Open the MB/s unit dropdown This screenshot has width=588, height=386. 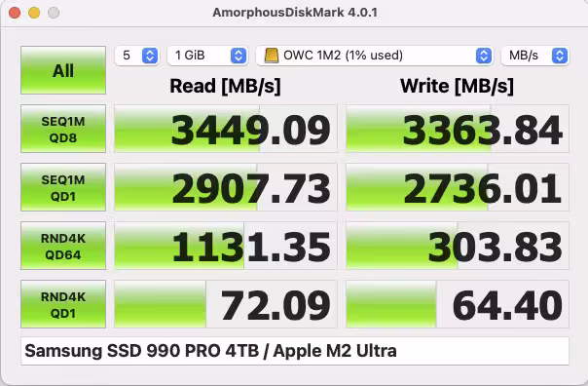[535, 56]
